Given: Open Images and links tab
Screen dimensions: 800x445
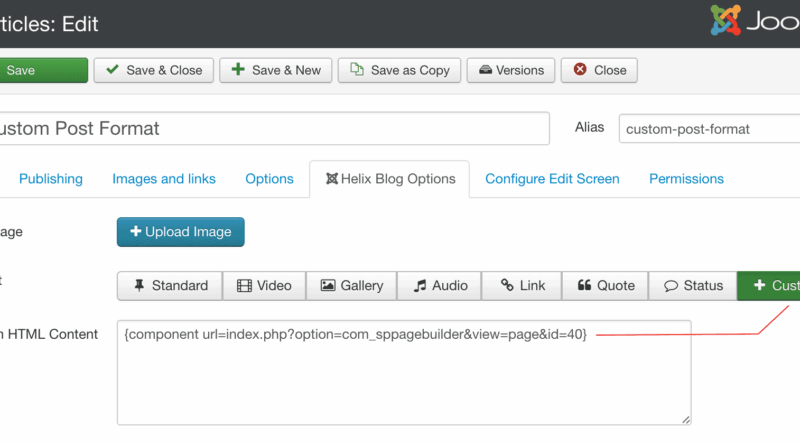Looking at the screenshot, I should tap(164, 179).
